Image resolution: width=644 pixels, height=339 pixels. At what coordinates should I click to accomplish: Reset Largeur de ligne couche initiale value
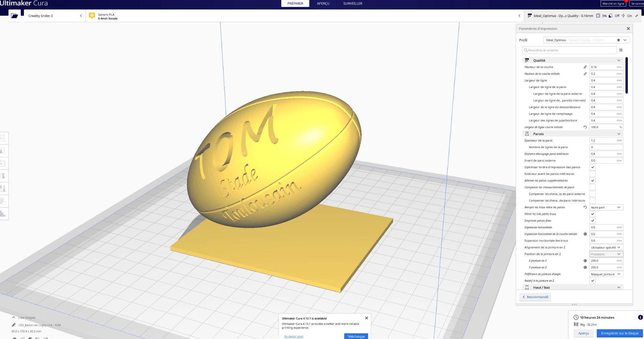click(x=585, y=127)
